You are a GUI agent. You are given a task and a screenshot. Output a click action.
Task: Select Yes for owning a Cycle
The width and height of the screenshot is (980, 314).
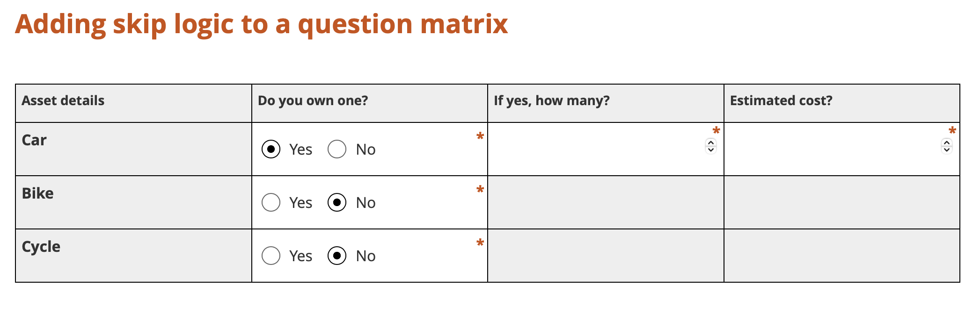click(x=271, y=256)
